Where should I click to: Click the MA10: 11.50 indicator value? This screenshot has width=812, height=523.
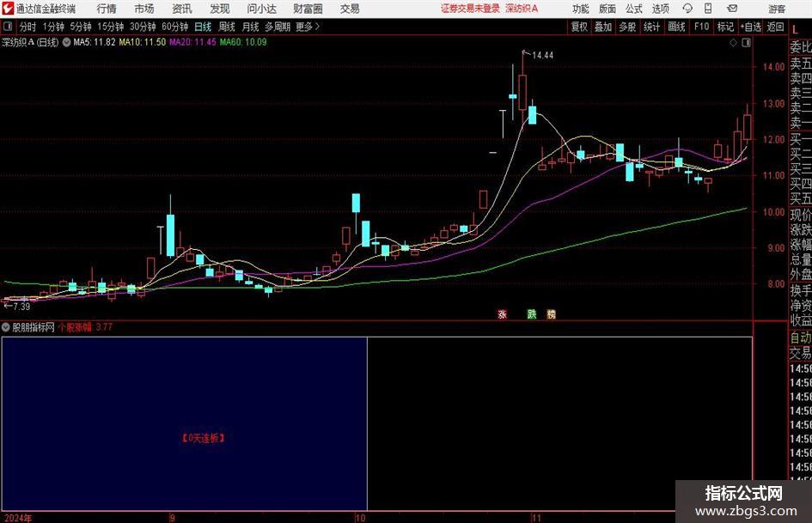(143, 42)
